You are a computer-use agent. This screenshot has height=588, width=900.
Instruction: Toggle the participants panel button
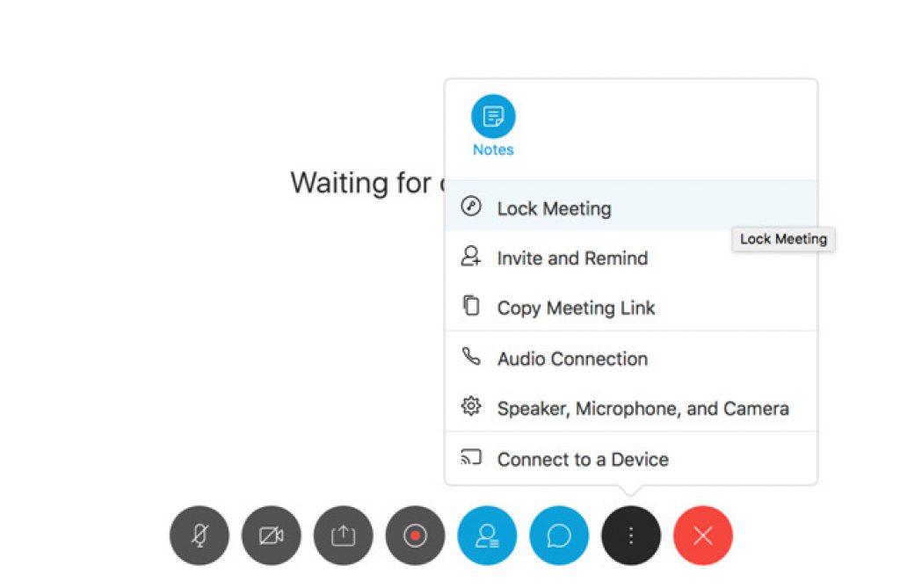(x=487, y=535)
